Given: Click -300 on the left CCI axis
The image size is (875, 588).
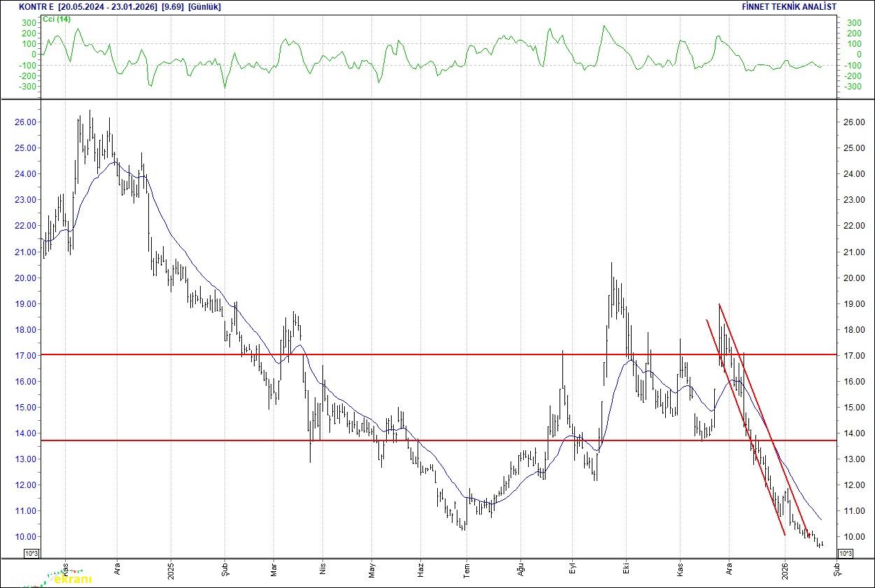Looking at the screenshot, I should pyautogui.click(x=27, y=87).
